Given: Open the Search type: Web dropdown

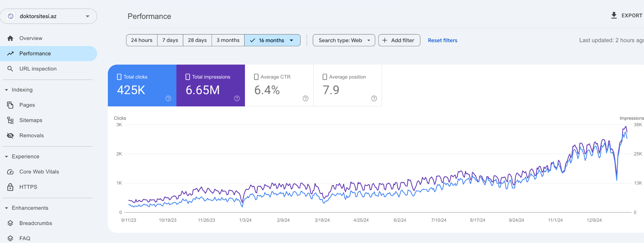Looking at the screenshot, I should point(344,40).
